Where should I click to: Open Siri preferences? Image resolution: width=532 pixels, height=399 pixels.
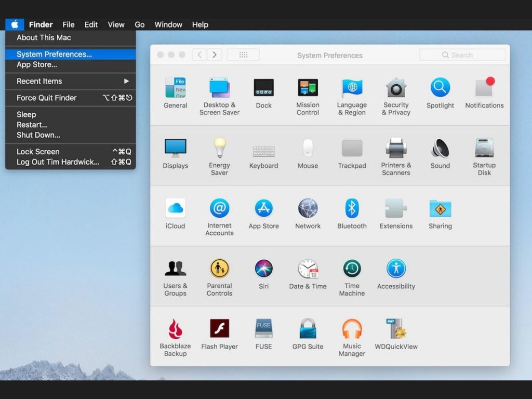tap(263, 269)
